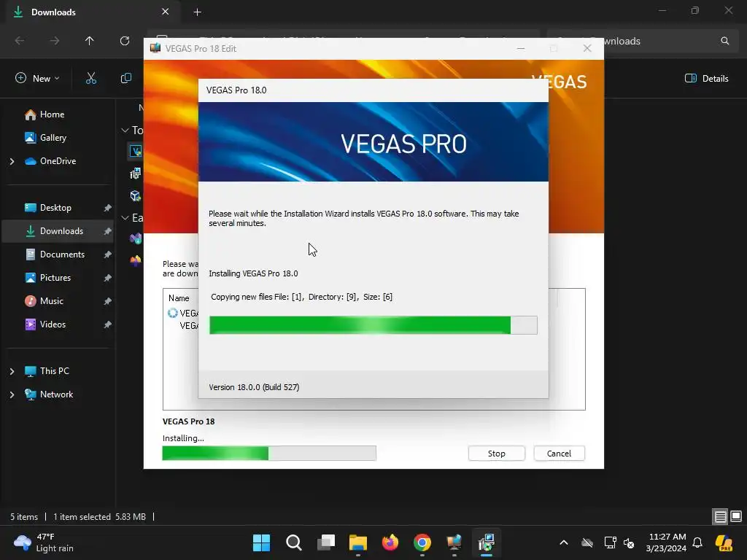Click the green Copying new files progress bar

point(373,325)
